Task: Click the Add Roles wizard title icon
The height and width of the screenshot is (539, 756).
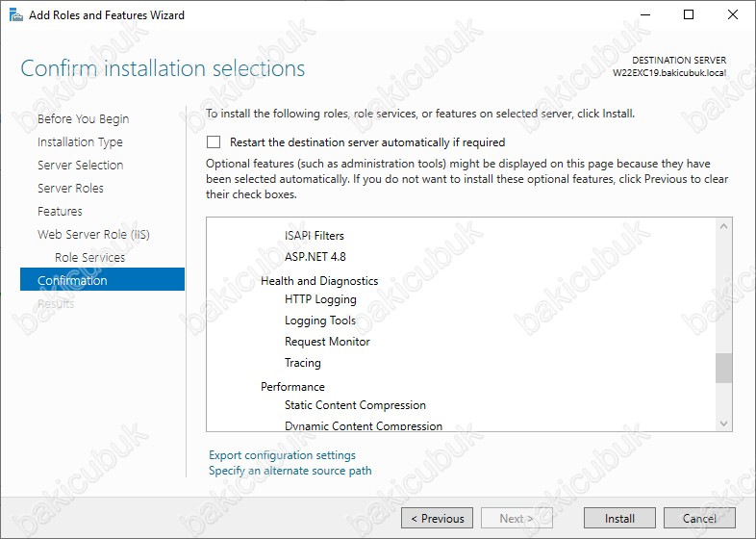Action: [16, 15]
